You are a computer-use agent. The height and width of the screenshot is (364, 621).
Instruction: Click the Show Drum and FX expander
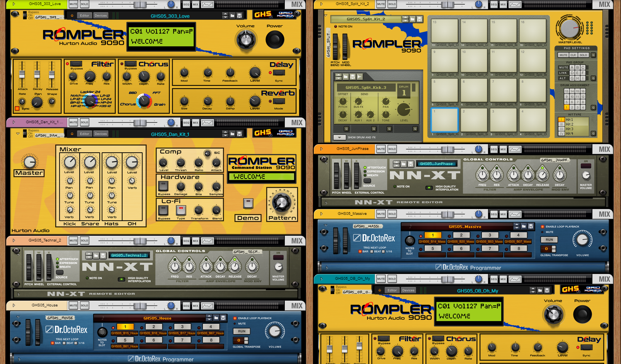tap(340, 137)
